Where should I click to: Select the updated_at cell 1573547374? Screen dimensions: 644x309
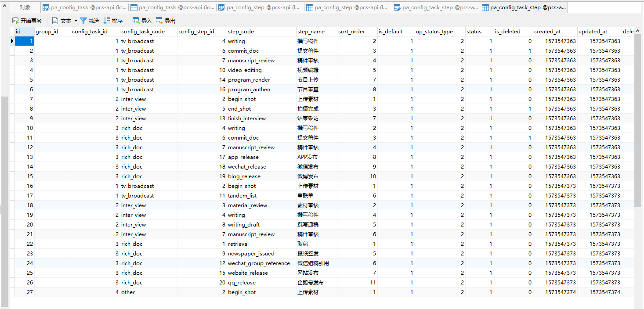[x=599, y=292]
